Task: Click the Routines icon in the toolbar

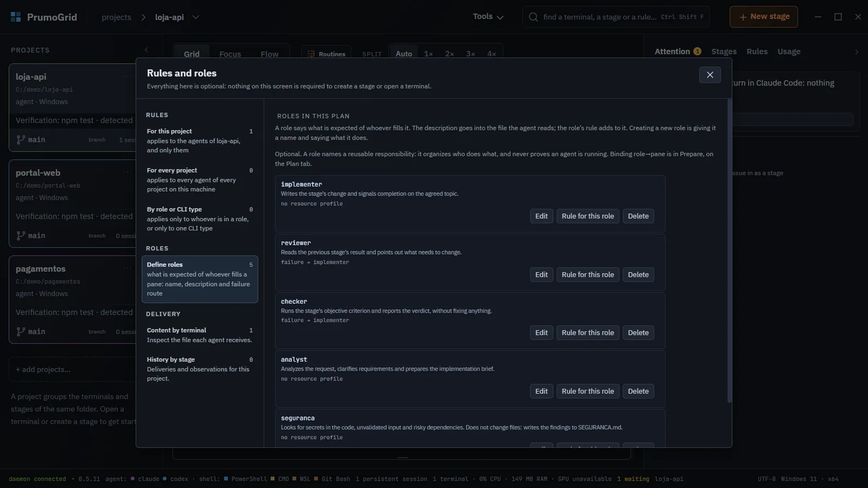Action: tap(311, 54)
